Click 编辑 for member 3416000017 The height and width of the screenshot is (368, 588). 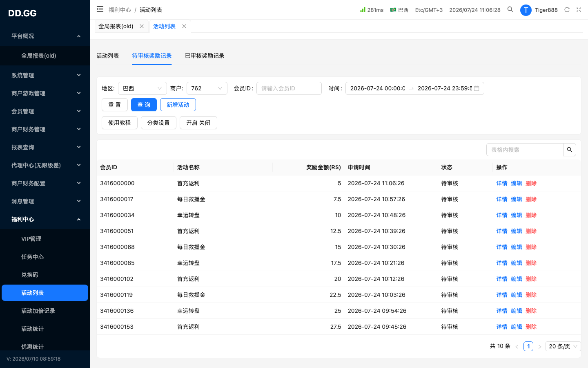(517, 199)
